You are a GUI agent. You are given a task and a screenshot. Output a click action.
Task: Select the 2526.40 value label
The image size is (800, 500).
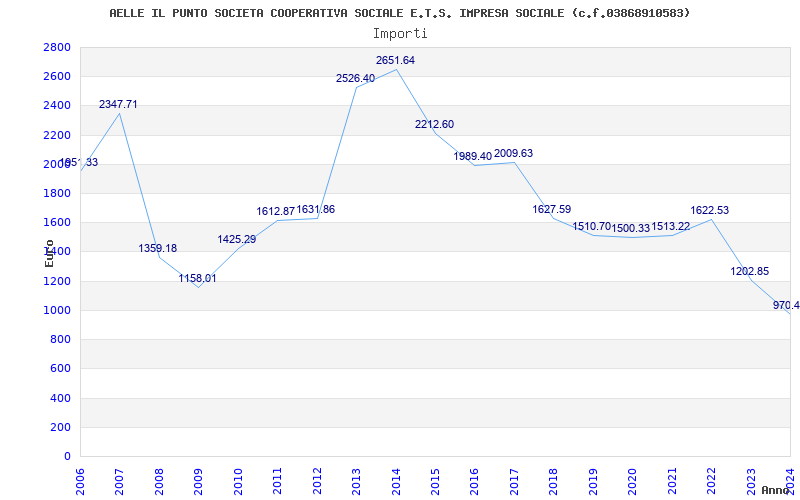(356, 79)
